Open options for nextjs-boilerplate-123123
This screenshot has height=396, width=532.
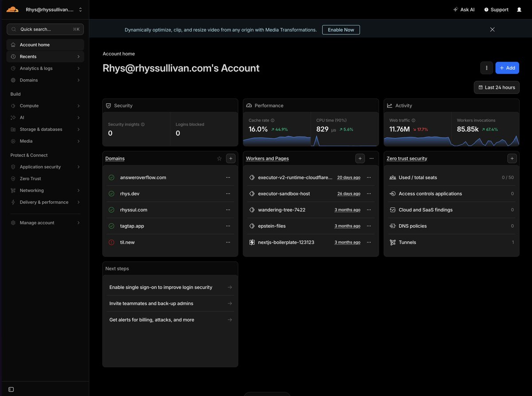click(x=369, y=242)
